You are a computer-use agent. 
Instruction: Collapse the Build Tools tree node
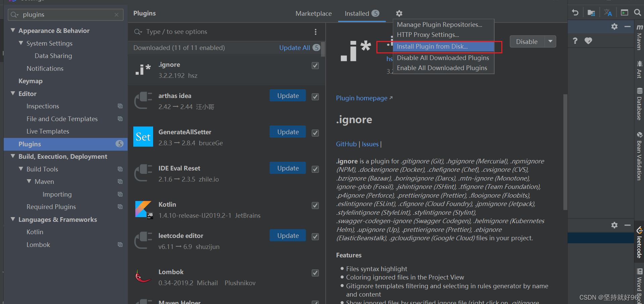coord(21,169)
